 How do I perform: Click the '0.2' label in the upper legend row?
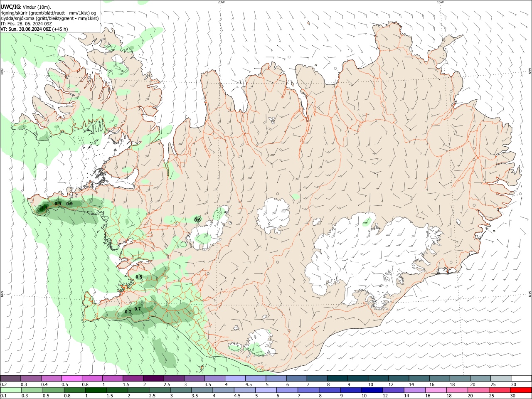pyautogui.click(x=3, y=384)
